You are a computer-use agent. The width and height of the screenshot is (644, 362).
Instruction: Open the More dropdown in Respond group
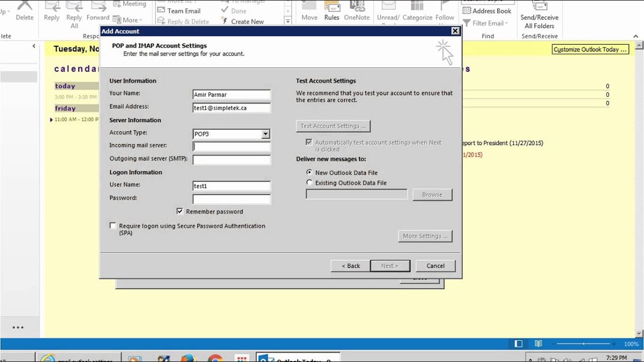[x=127, y=20]
